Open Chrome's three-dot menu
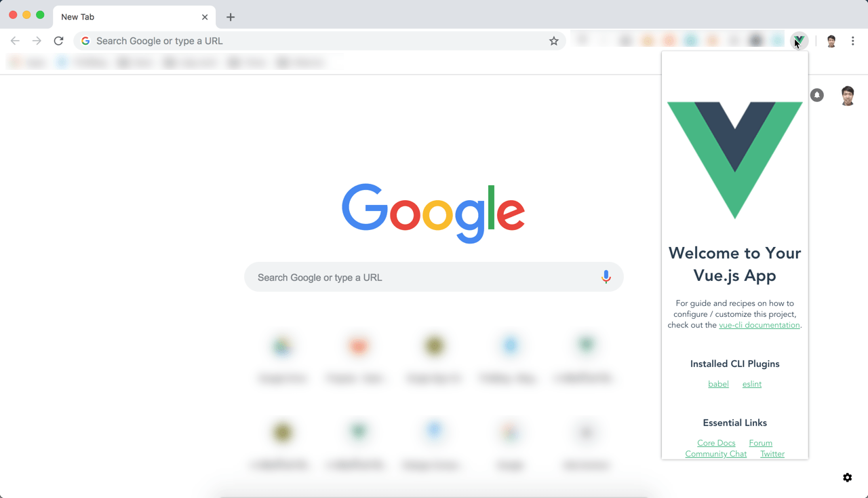The height and width of the screenshot is (498, 868). tap(853, 41)
